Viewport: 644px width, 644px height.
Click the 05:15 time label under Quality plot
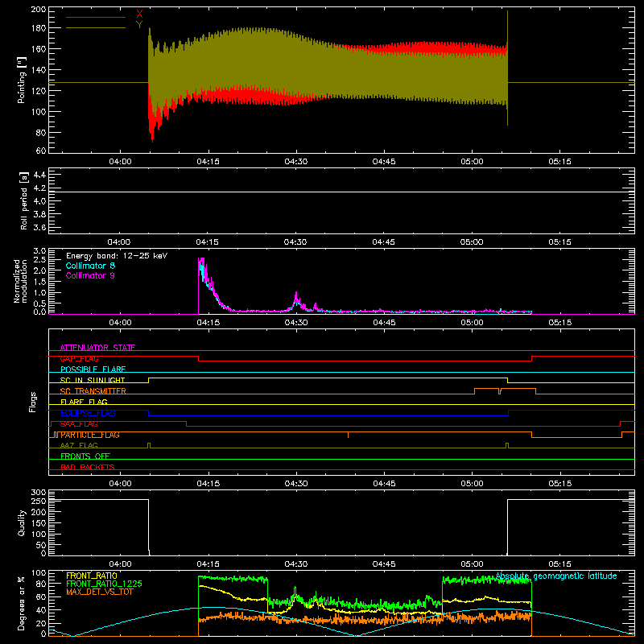[x=559, y=564]
